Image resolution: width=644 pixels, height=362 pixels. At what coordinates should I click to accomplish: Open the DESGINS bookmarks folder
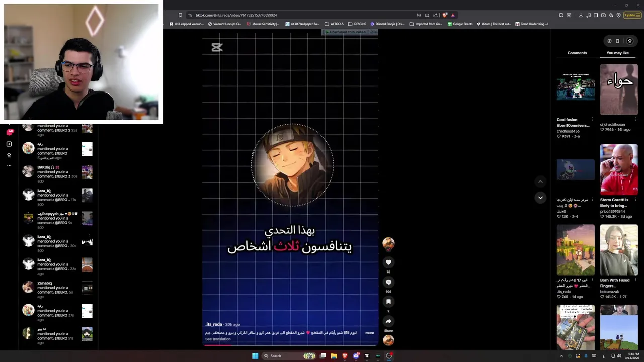point(357,24)
